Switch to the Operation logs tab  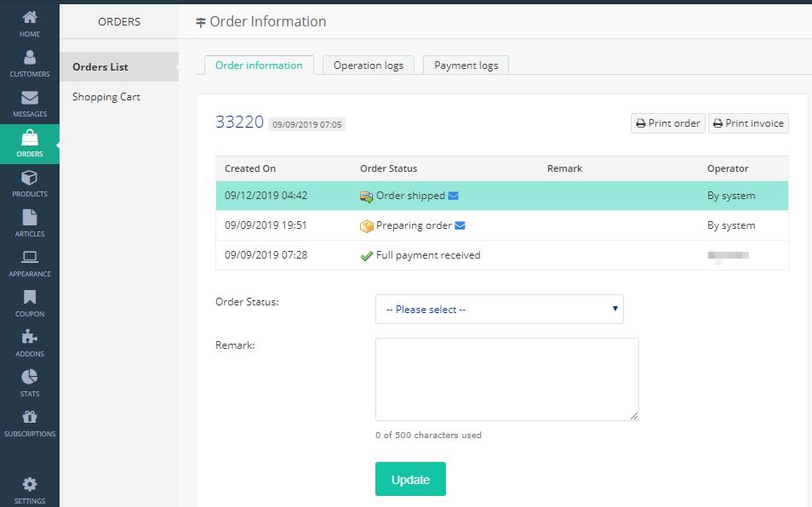[368, 66]
